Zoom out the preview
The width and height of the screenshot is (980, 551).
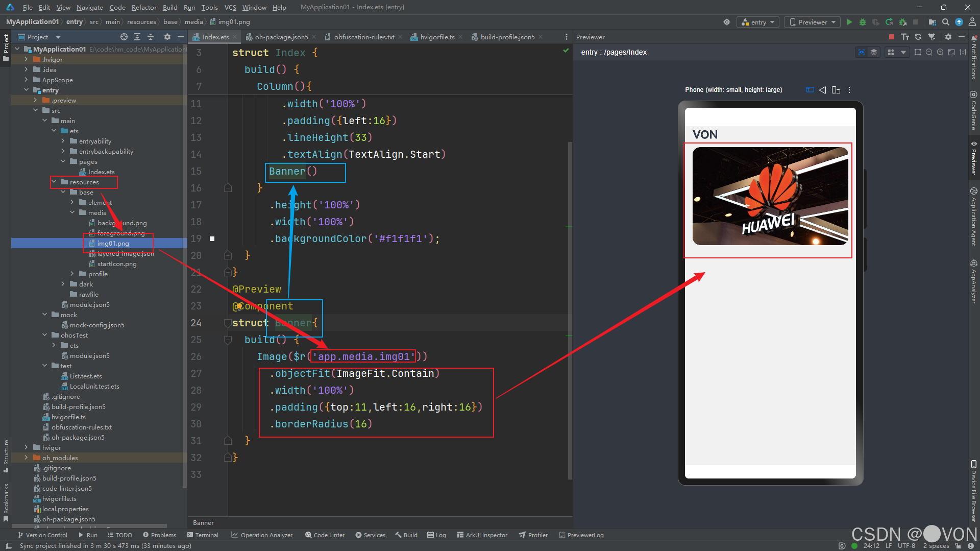point(929,52)
